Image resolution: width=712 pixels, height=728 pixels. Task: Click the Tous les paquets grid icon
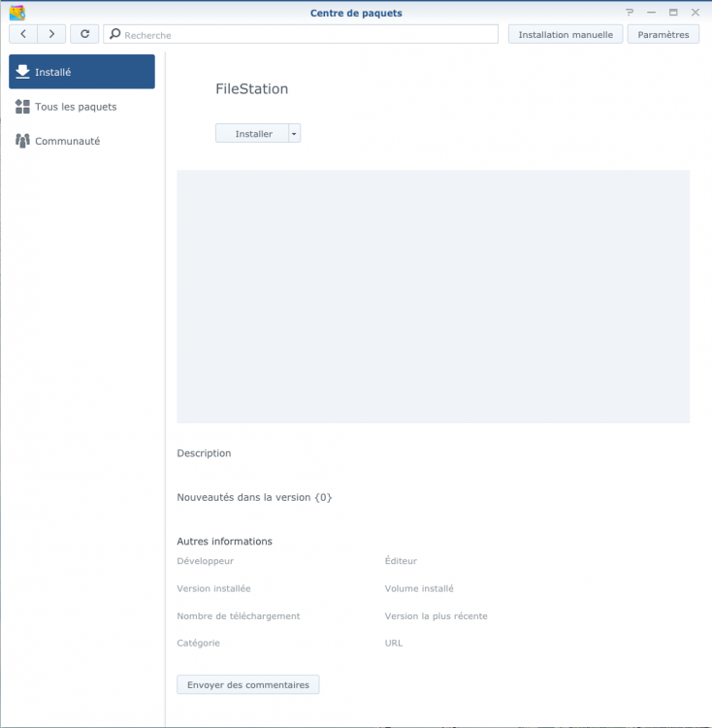22,107
